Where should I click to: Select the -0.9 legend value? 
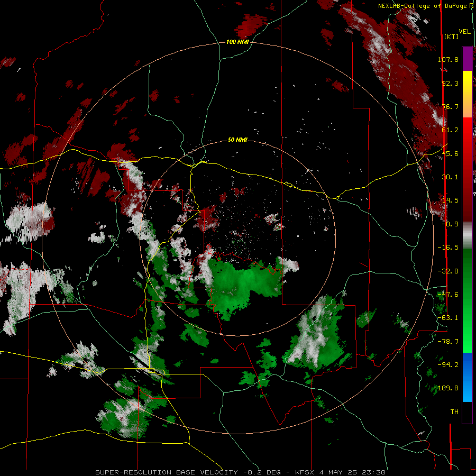(450, 224)
